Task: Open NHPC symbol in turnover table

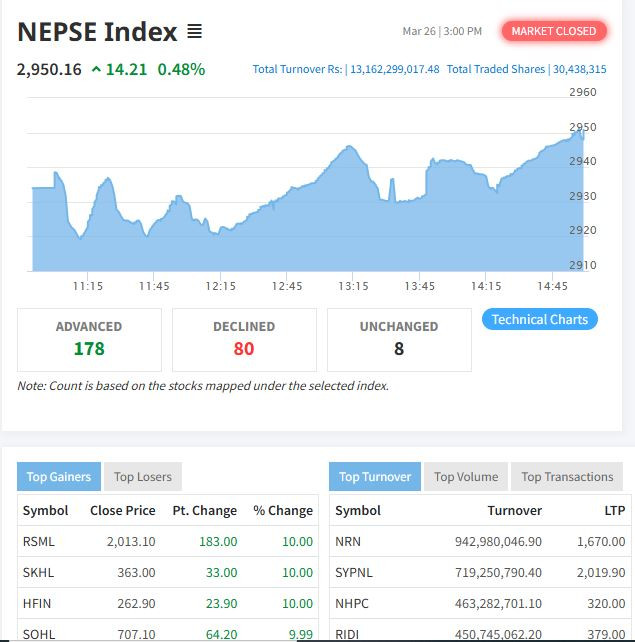Action: pyautogui.click(x=351, y=604)
